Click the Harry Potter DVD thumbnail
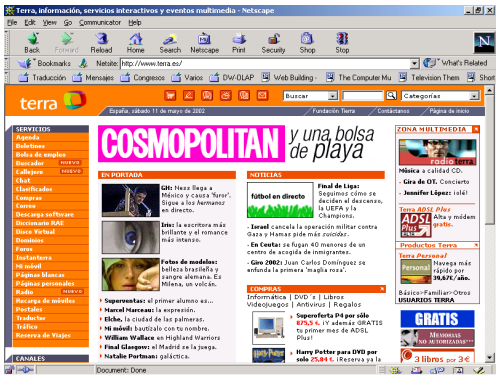The image size is (501, 380). tap(269, 355)
